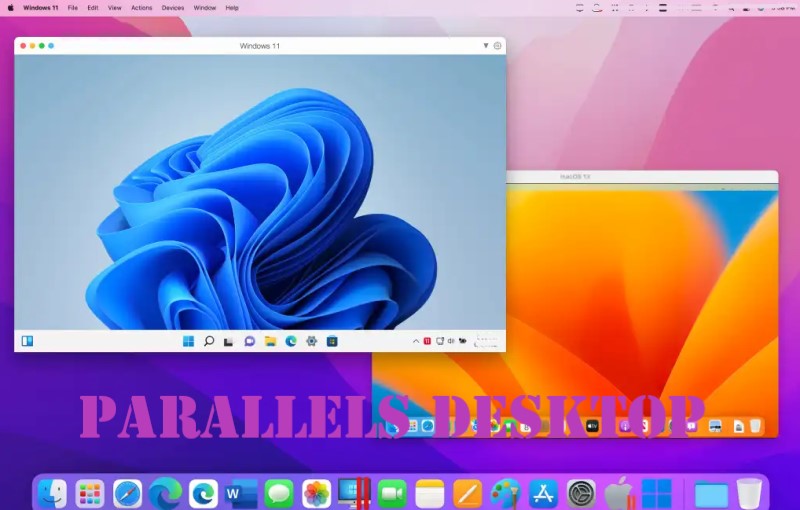Viewport: 800px width, 510px height.
Task: Launch Safari from the Mac dock
Action: pyautogui.click(x=128, y=494)
